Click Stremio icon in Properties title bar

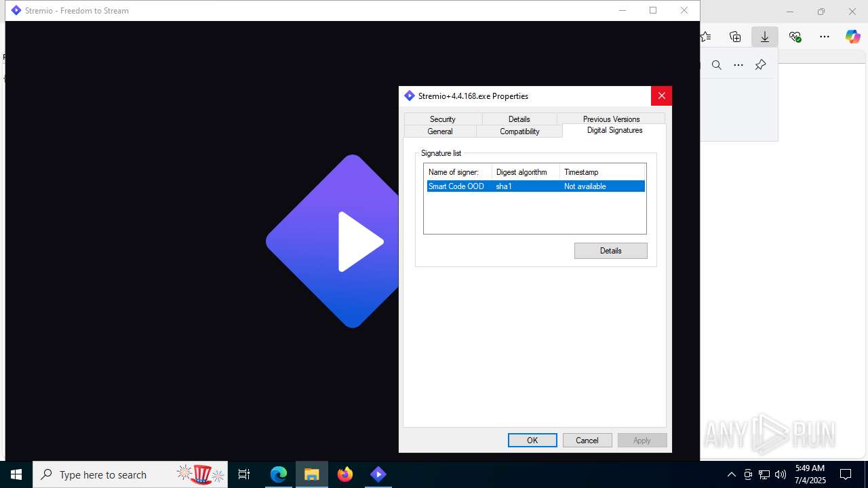coord(409,96)
